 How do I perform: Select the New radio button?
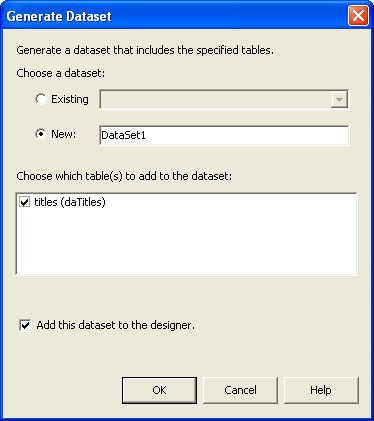[41, 134]
